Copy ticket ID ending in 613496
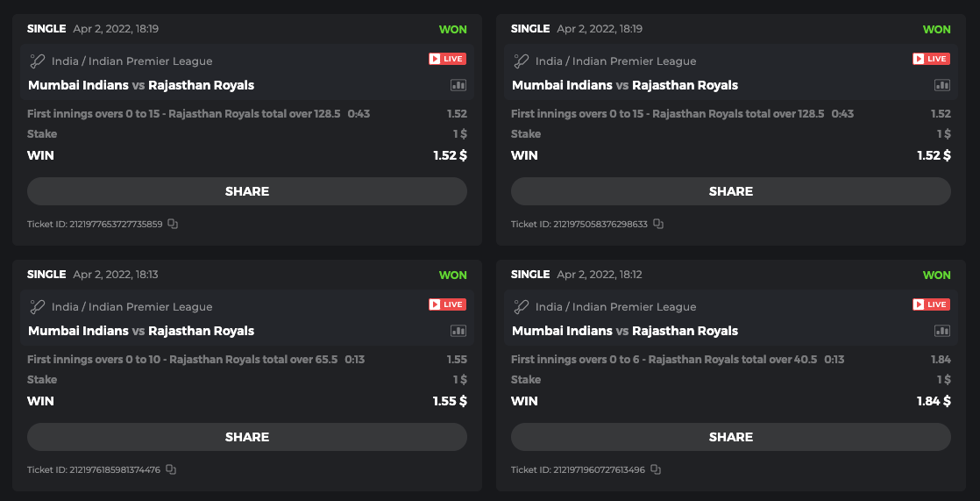 [x=656, y=469]
